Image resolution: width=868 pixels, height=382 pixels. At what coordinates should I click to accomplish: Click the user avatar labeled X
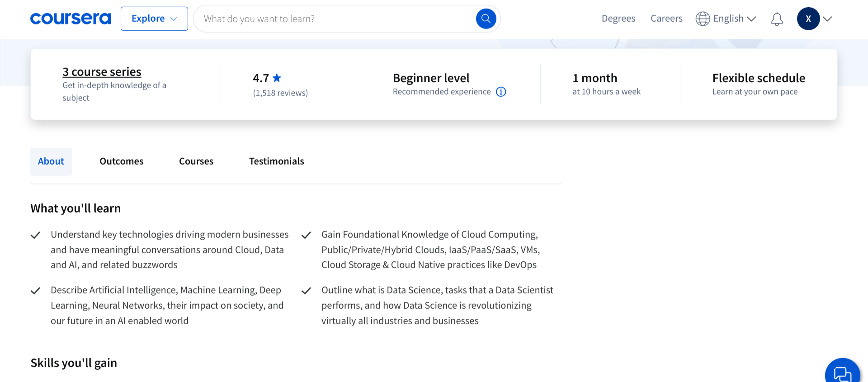[x=808, y=19]
